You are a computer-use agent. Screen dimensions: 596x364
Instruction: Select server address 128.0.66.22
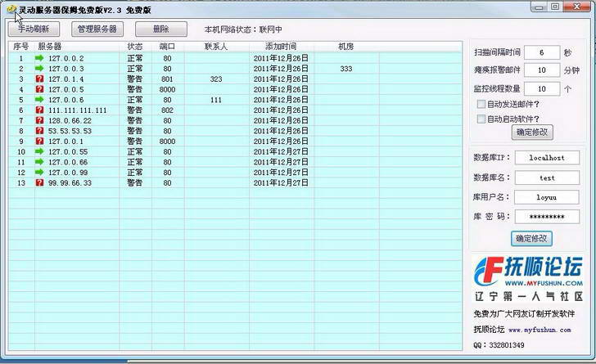[x=70, y=120]
